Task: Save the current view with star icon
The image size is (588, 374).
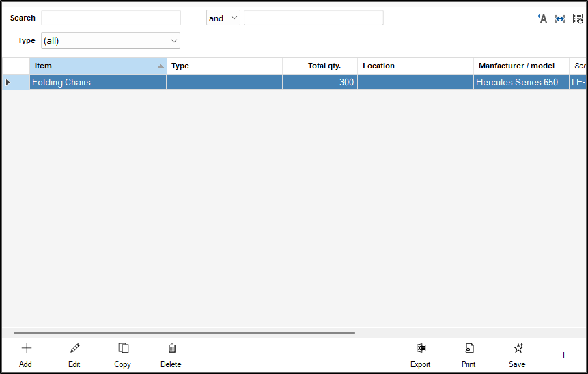Action: click(x=518, y=354)
